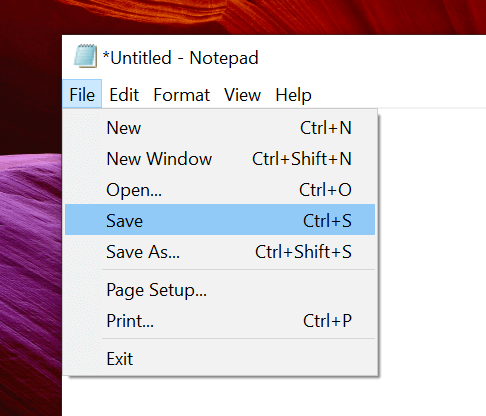Choose Open... from the File menu

(x=220, y=190)
